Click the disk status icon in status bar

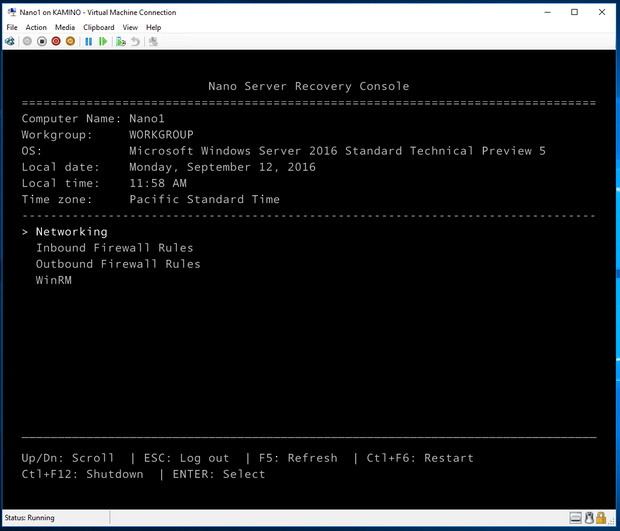pos(575,518)
